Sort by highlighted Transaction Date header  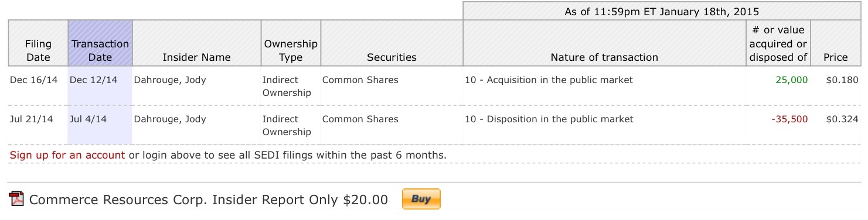[100, 50]
